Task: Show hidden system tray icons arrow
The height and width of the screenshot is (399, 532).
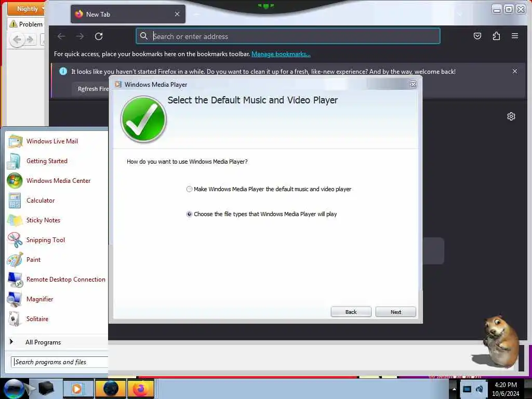Action: (454, 389)
